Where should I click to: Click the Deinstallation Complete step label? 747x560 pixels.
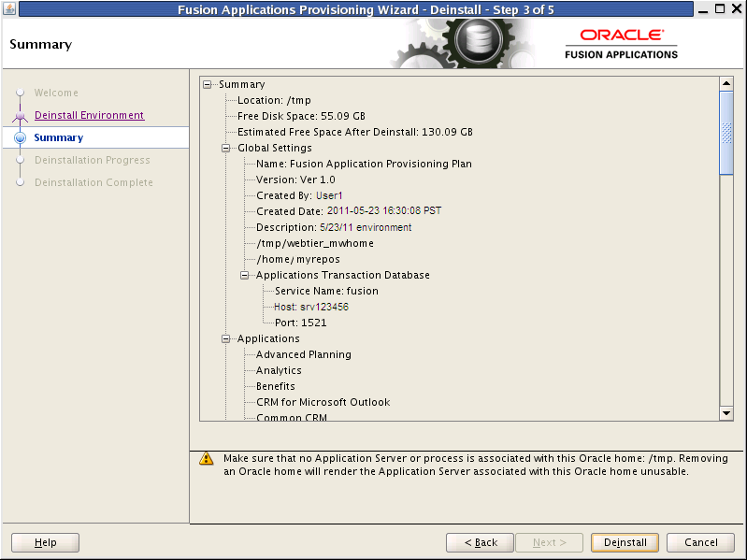pos(93,182)
